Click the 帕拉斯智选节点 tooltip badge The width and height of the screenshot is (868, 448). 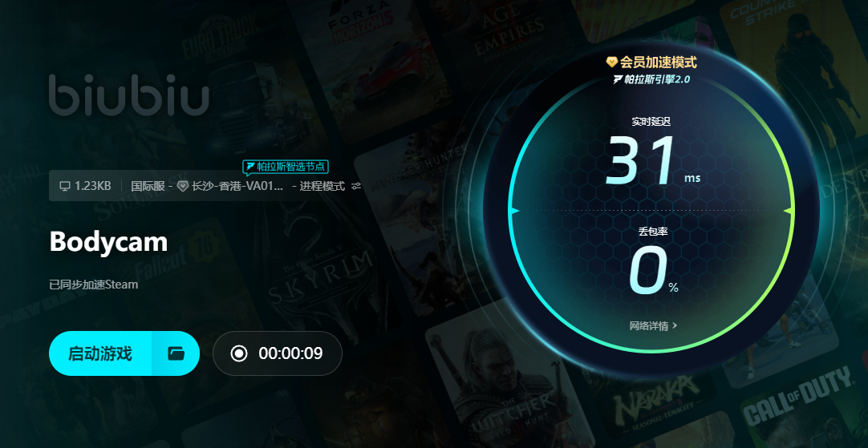[286, 166]
